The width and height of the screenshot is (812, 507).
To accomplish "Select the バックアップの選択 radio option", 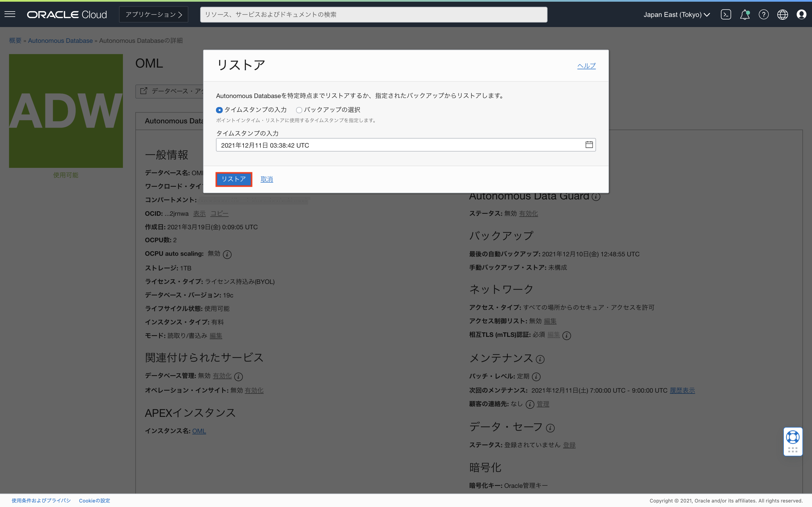I will click(299, 110).
